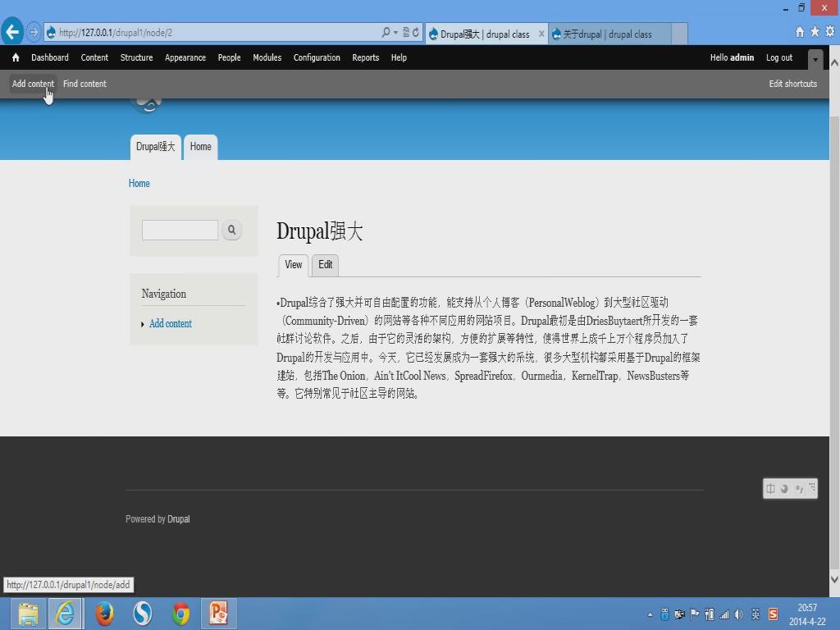Viewport: 840px width, 630px height.
Task: Close the Drupal强大 browser tab
Action: (x=541, y=34)
